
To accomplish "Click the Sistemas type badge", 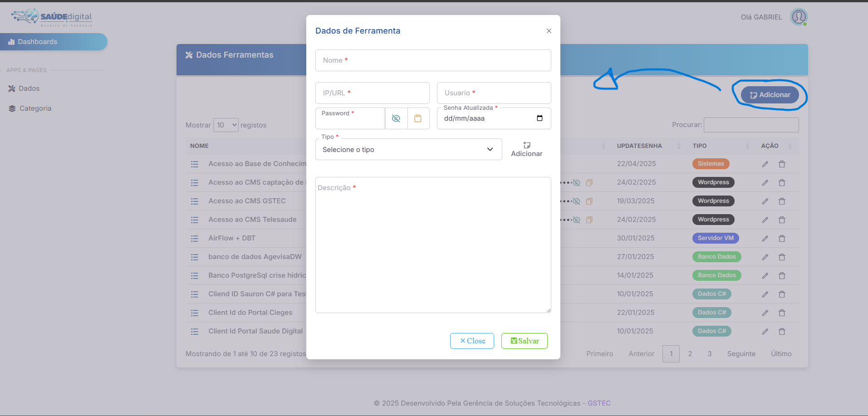I will click(x=711, y=164).
